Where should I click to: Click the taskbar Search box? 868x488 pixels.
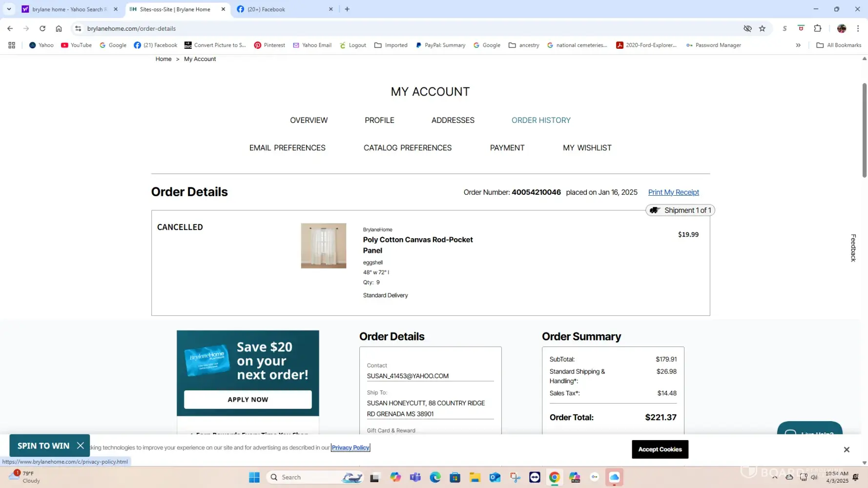click(x=315, y=477)
